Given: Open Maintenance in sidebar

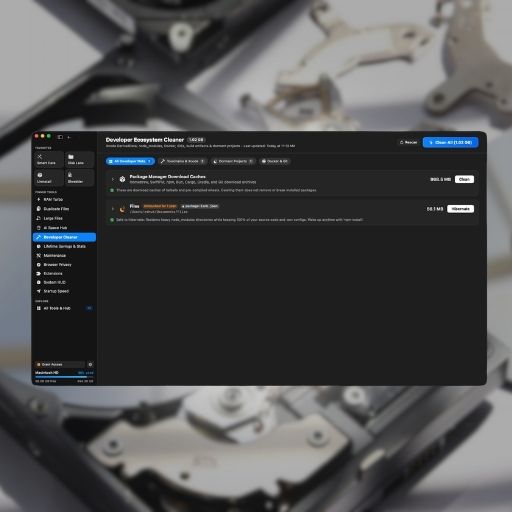Looking at the screenshot, I should [64, 255].
